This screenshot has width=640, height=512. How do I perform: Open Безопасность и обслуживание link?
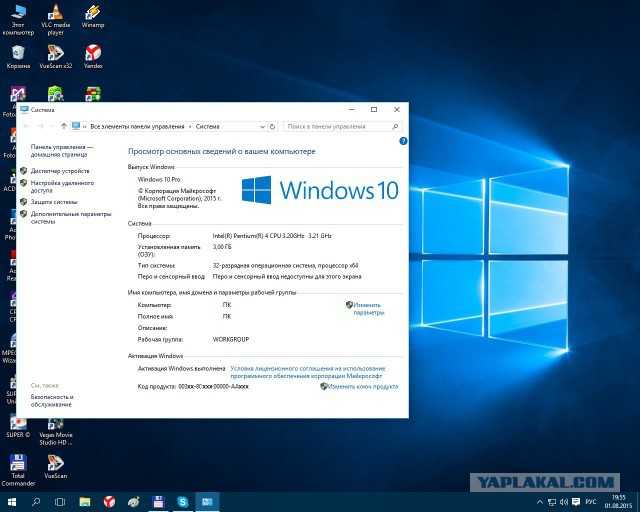click(52, 401)
